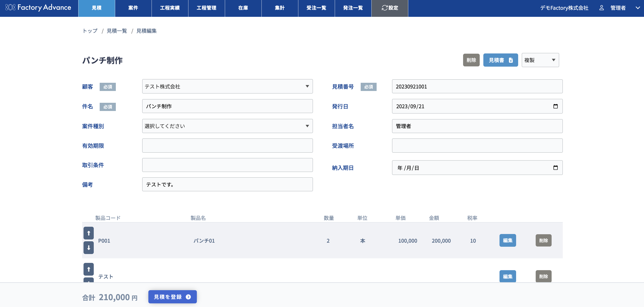Open the 複製 dropdown menu
The height and width of the screenshot is (307, 644).
pyautogui.click(x=540, y=60)
